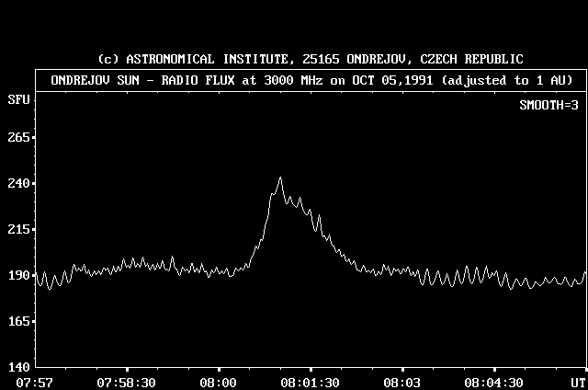Click the 215 flux axis label

click(20, 229)
